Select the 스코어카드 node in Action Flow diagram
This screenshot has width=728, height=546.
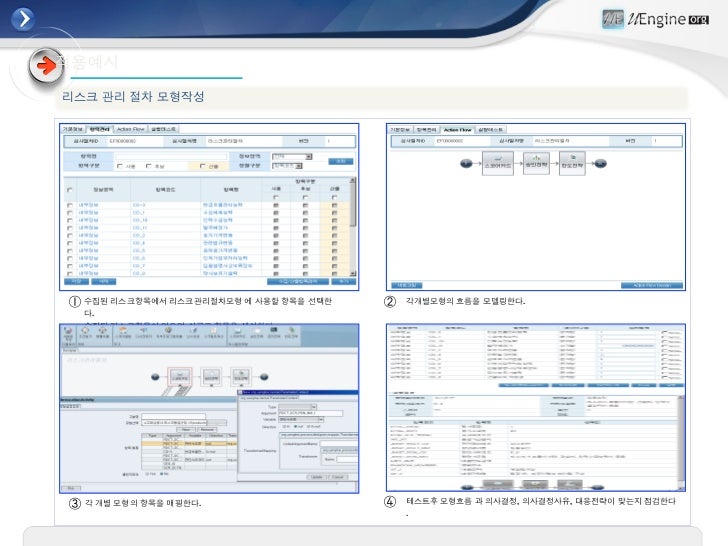point(498,163)
